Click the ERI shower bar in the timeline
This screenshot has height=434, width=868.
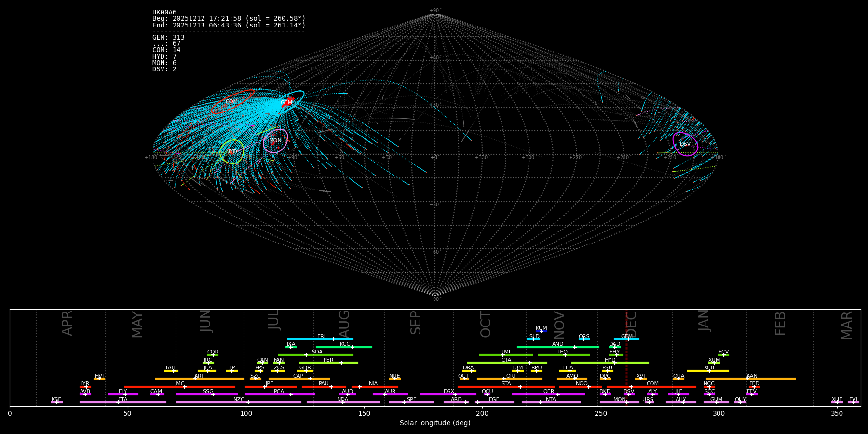pos(320,339)
